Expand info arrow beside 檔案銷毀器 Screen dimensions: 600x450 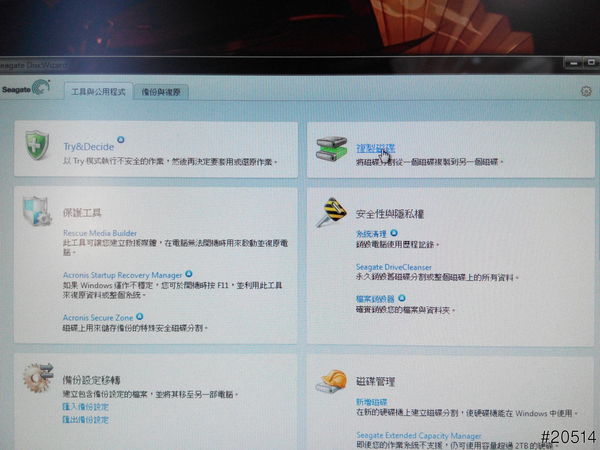(x=402, y=297)
